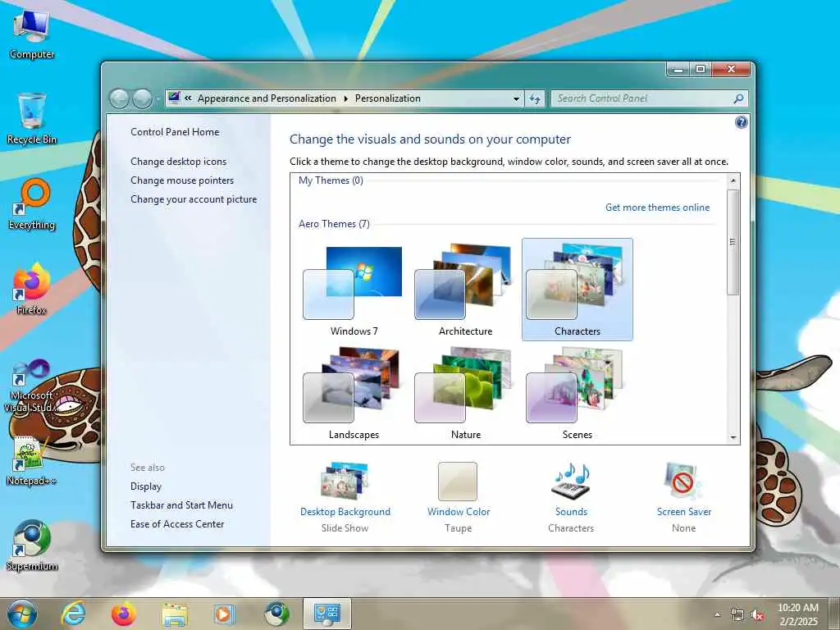840x630 pixels.
Task: Open Change desktop icons
Action: [x=178, y=162]
